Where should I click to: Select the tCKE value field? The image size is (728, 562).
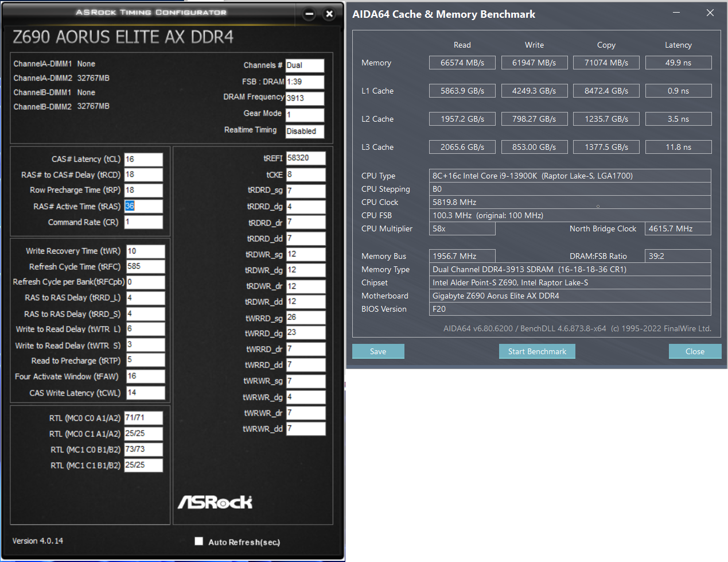point(306,175)
